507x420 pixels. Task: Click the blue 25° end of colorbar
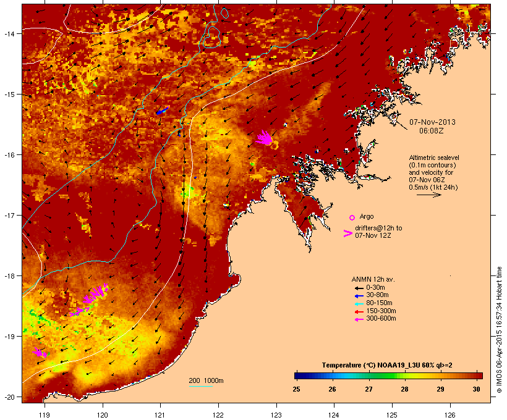click(x=299, y=376)
